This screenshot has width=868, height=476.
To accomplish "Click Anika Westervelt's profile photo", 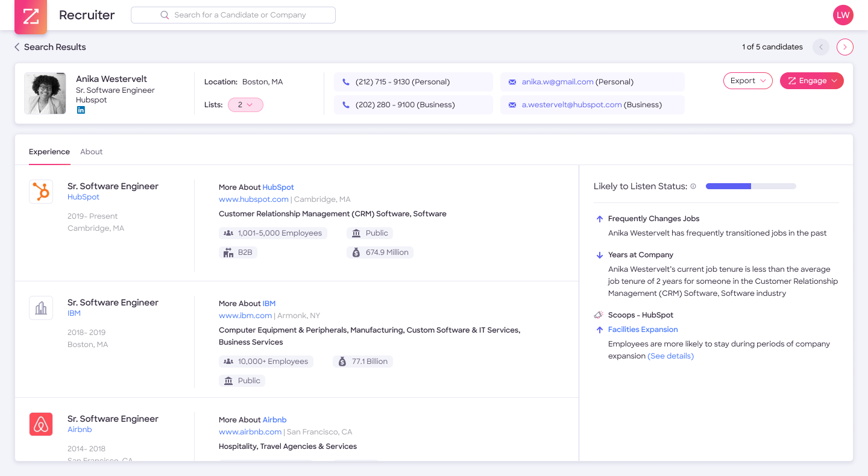I will [x=45, y=93].
